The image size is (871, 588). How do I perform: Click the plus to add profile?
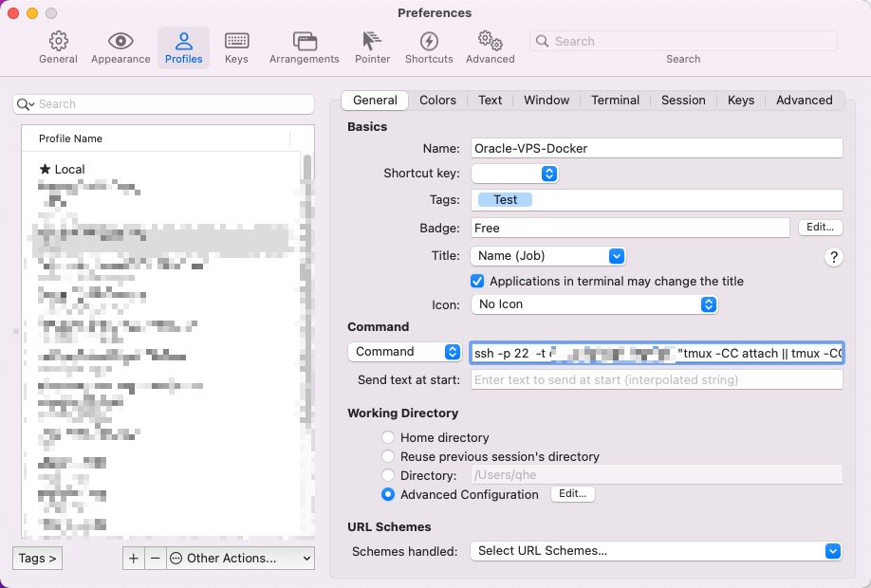134,558
